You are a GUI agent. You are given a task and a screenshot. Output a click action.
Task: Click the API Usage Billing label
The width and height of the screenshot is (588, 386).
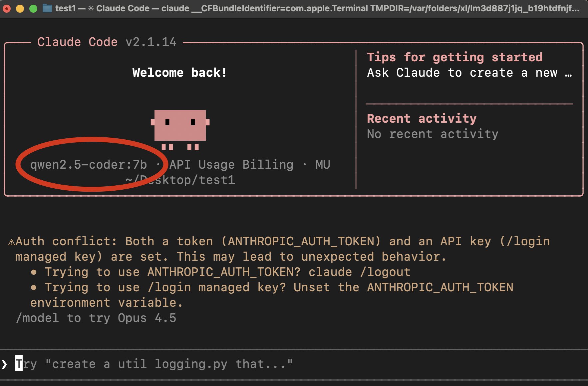[x=231, y=165]
